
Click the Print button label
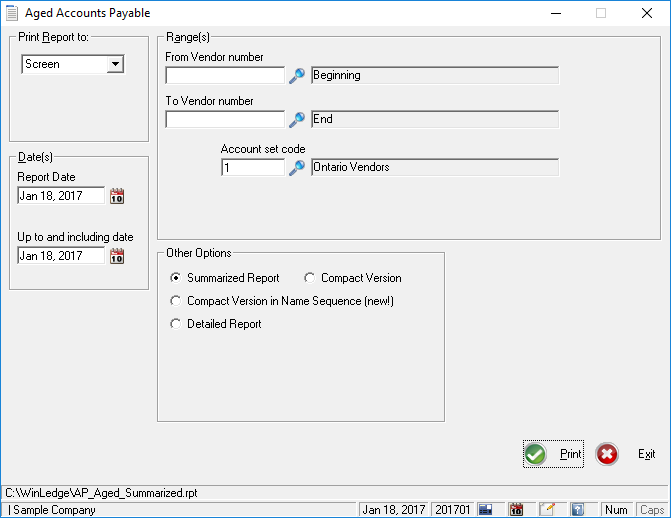click(570, 454)
